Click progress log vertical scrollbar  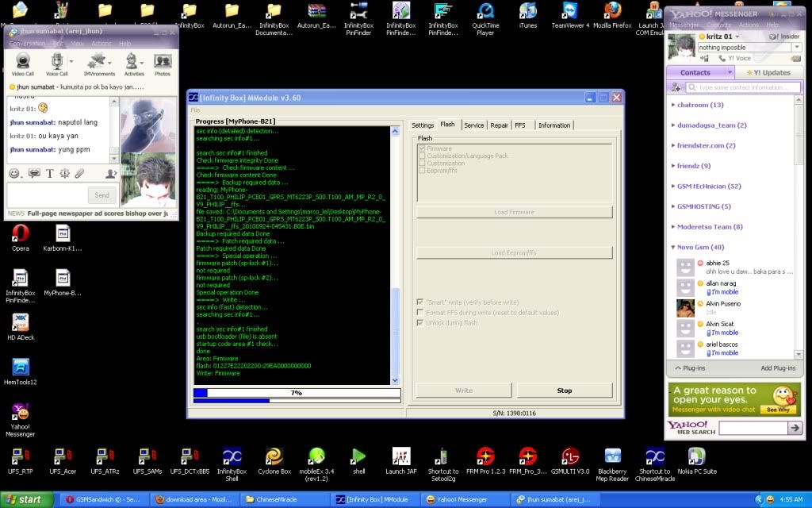pyautogui.click(x=395, y=256)
